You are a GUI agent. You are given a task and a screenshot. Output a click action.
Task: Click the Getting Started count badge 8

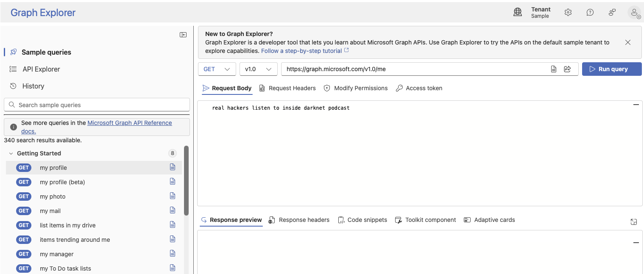[x=172, y=153]
